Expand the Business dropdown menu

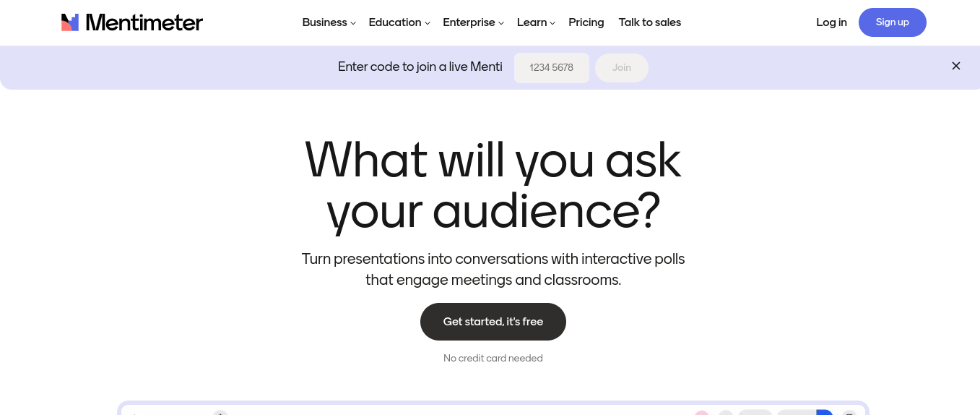329,22
